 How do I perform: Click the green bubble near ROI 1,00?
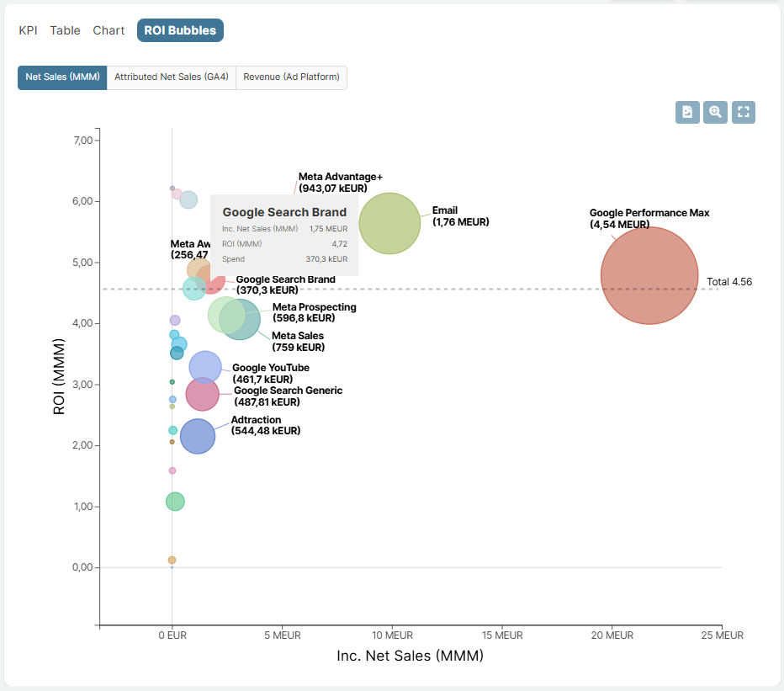click(175, 502)
